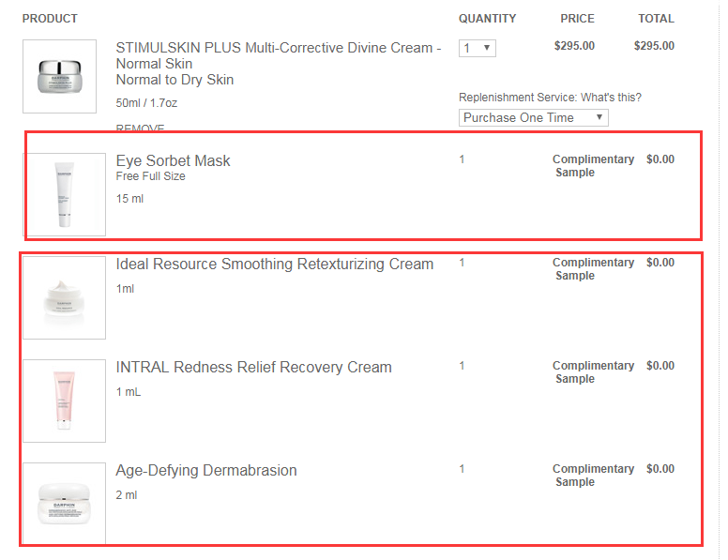
Task: Click the QUANTITY column header
Action: pyautogui.click(x=488, y=19)
